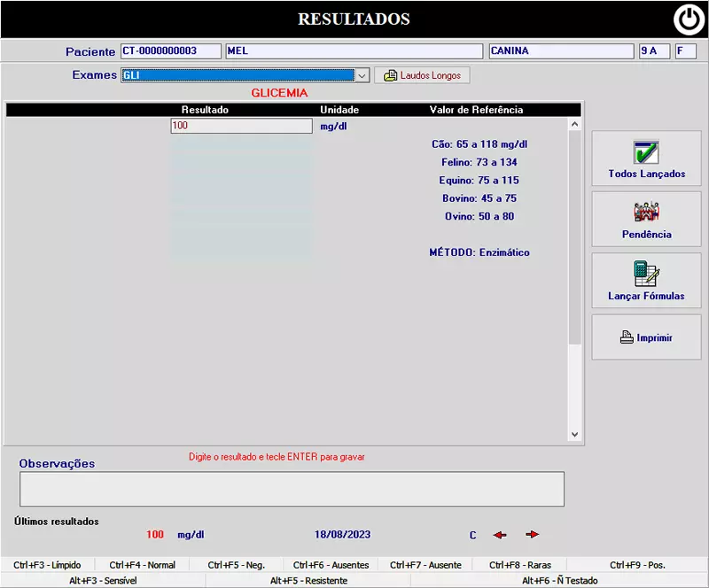Click the scroll up arrow in results panel
Image resolution: width=709 pixels, height=588 pixels.
point(574,125)
